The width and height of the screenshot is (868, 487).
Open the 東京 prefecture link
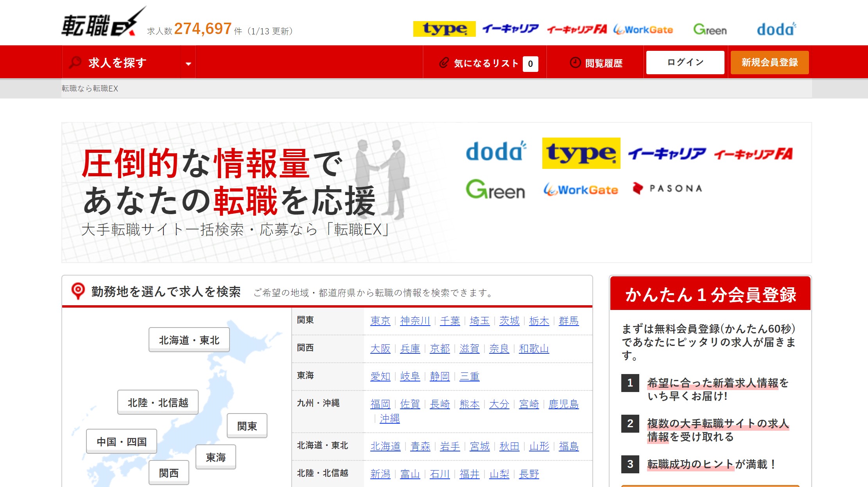(x=380, y=321)
